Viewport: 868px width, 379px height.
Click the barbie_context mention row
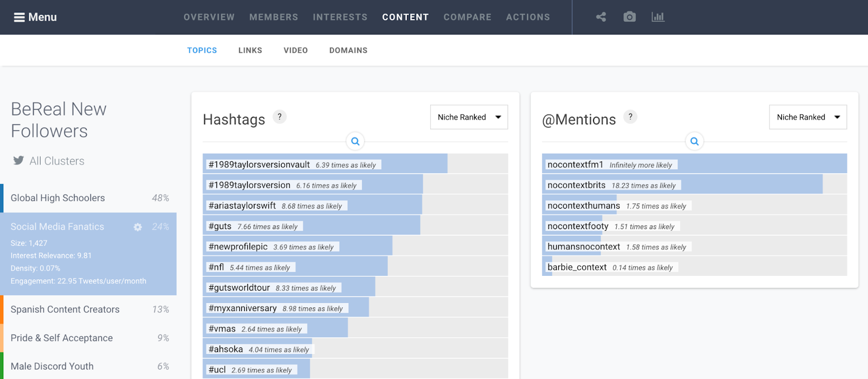tap(694, 267)
